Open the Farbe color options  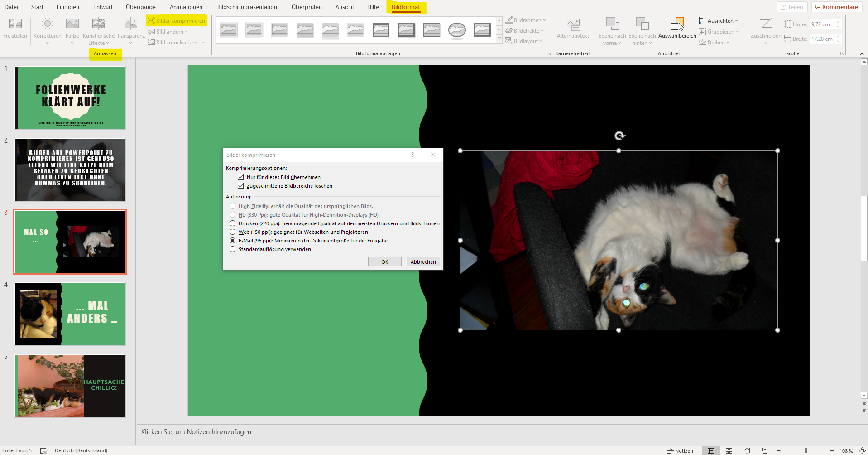(x=72, y=31)
